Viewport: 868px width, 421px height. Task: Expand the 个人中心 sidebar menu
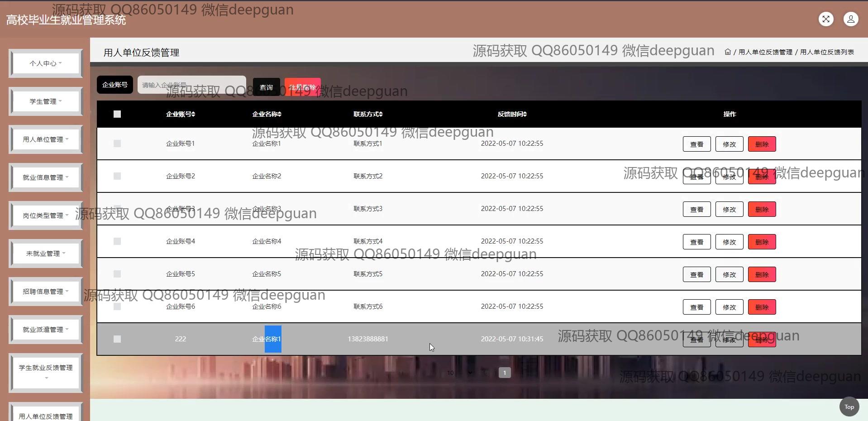(x=45, y=63)
